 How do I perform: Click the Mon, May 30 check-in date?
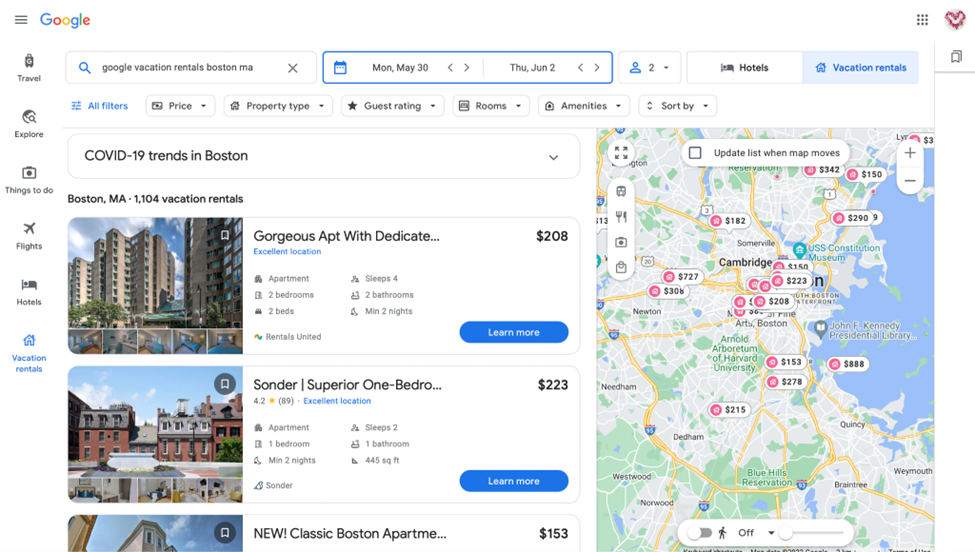(400, 67)
